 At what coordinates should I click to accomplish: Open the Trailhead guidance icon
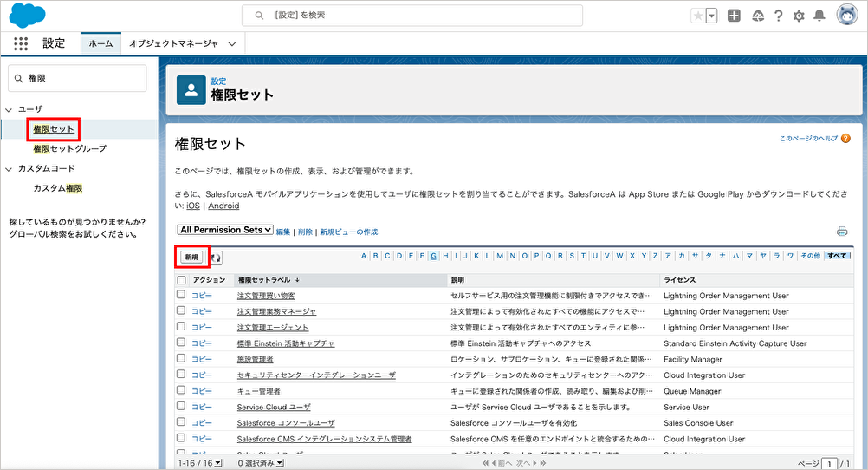(758, 16)
